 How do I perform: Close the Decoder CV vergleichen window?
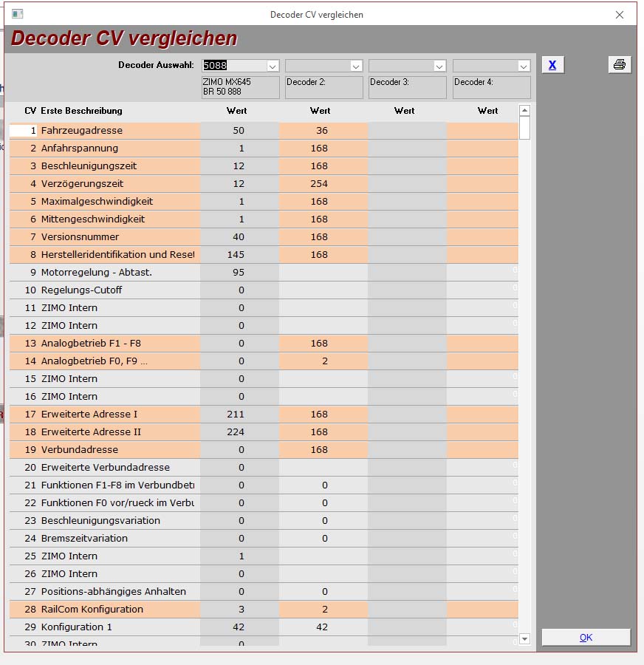tap(620, 15)
